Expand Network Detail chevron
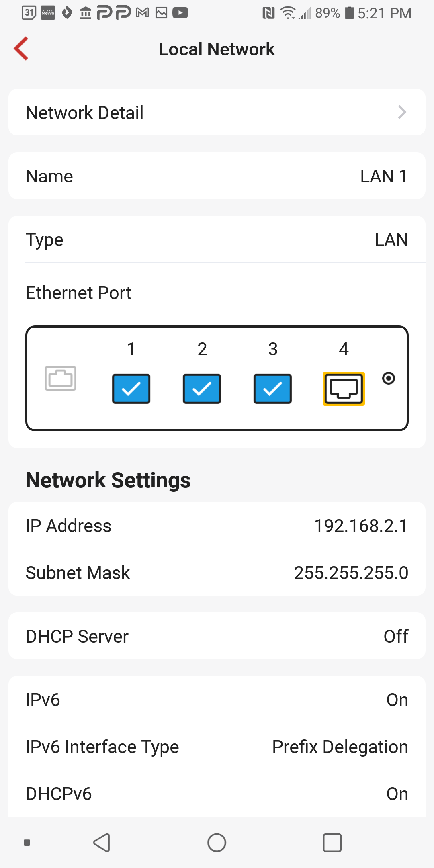 tap(402, 112)
